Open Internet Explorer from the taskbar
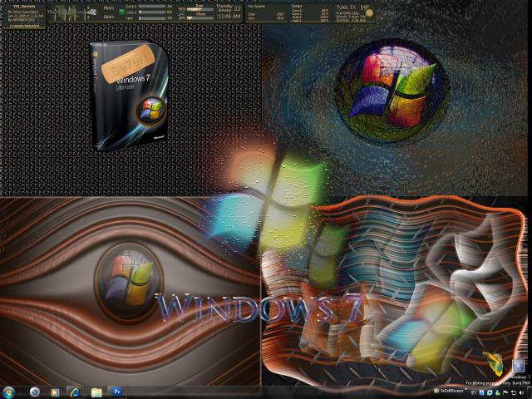This screenshot has width=532, height=399. coord(74,392)
